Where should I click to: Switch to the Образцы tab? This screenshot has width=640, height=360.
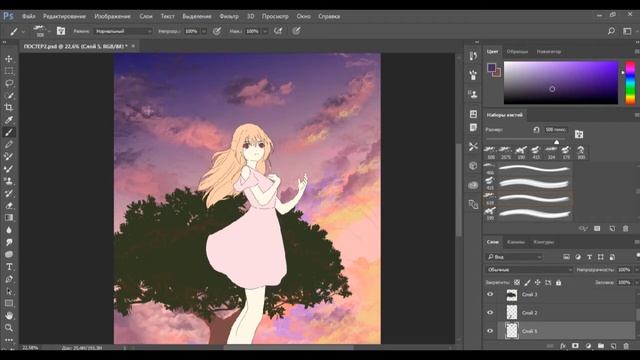[517, 52]
